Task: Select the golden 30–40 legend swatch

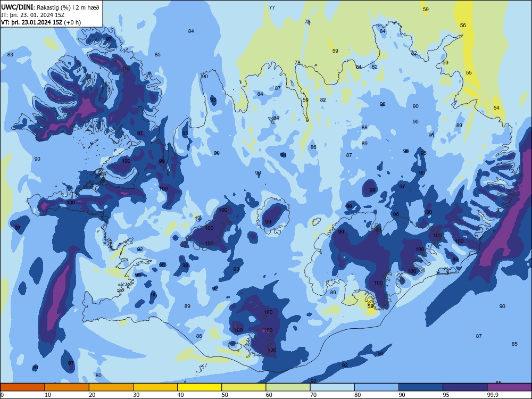Action: 155,387
